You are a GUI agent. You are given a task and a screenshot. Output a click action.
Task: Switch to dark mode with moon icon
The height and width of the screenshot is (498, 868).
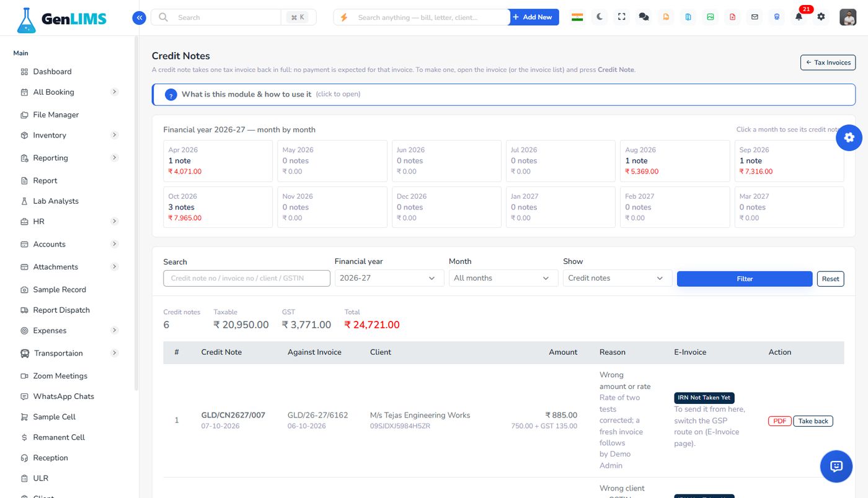click(x=600, y=17)
